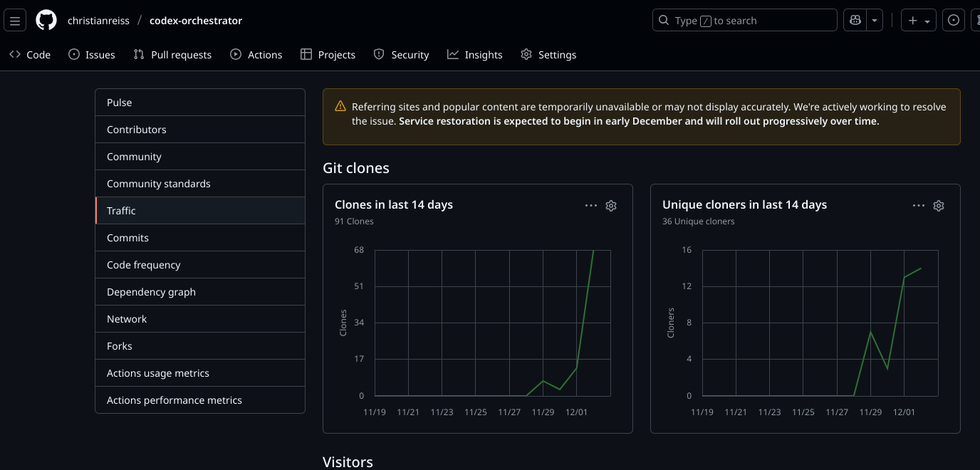Select Actions usage metrics in sidebar
The width and height of the screenshot is (980, 470).
(158, 373)
